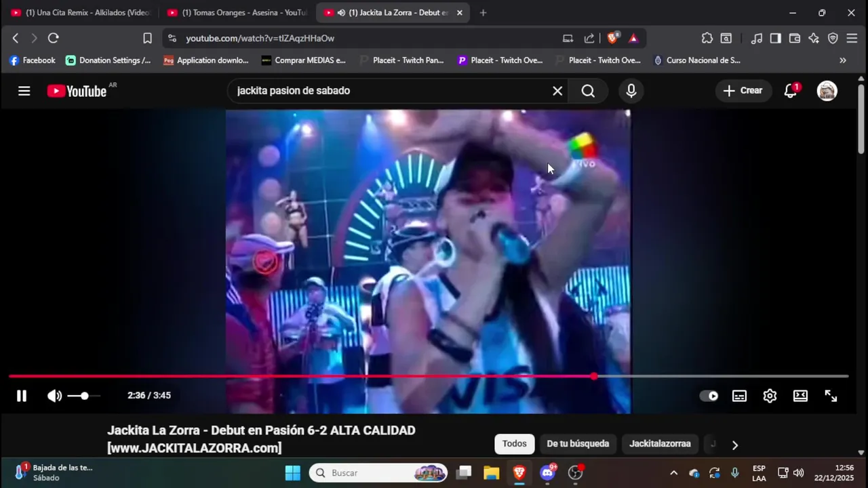Screen dimensions: 868x488
Task: Open File Explorer from taskbar
Action: pos(491,472)
